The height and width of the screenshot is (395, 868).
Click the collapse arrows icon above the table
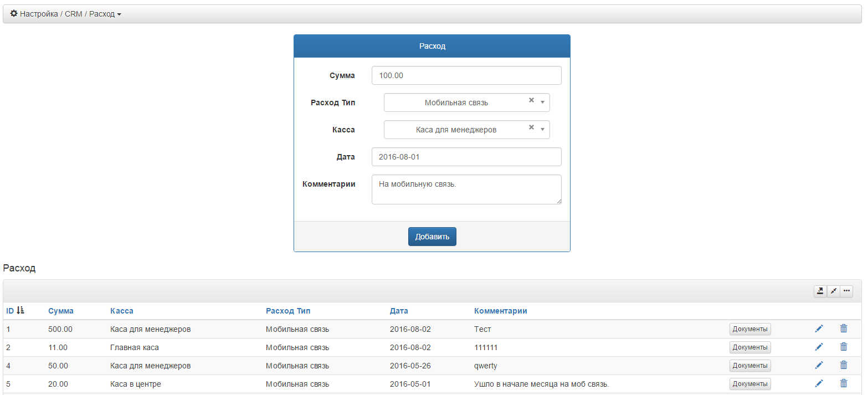[x=833, y=291]
